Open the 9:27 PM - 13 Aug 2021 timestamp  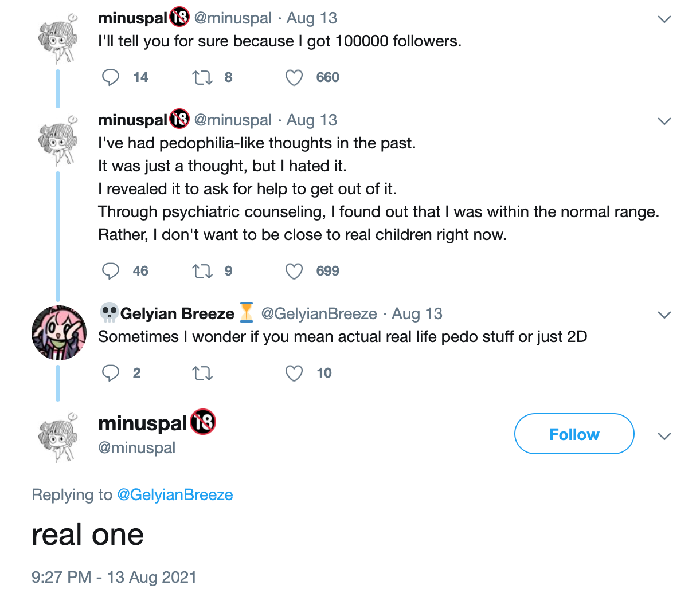[114, 577]
